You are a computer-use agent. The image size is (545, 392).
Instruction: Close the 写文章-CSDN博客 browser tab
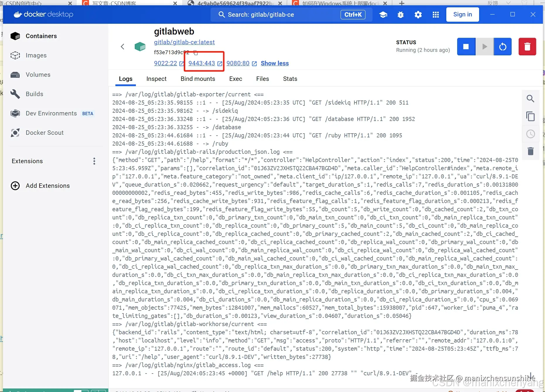[175, 3]
